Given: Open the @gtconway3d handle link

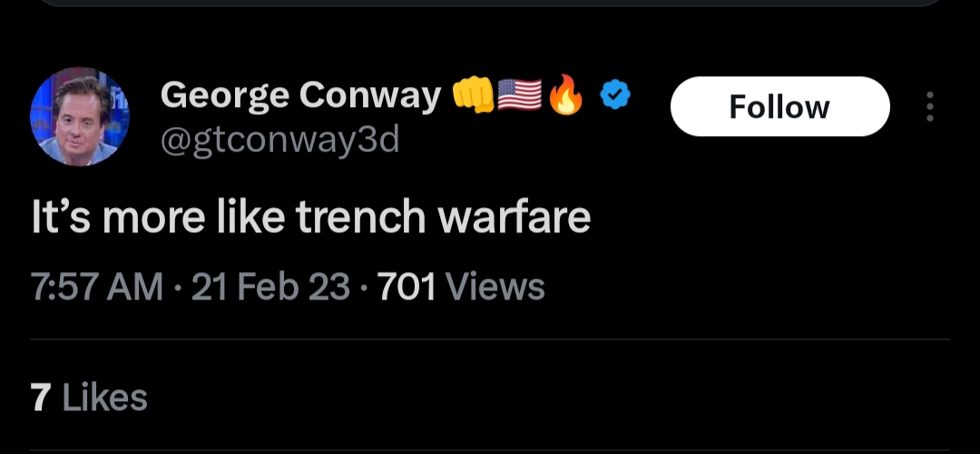Looking at the screenshot, I should [279, 141].
